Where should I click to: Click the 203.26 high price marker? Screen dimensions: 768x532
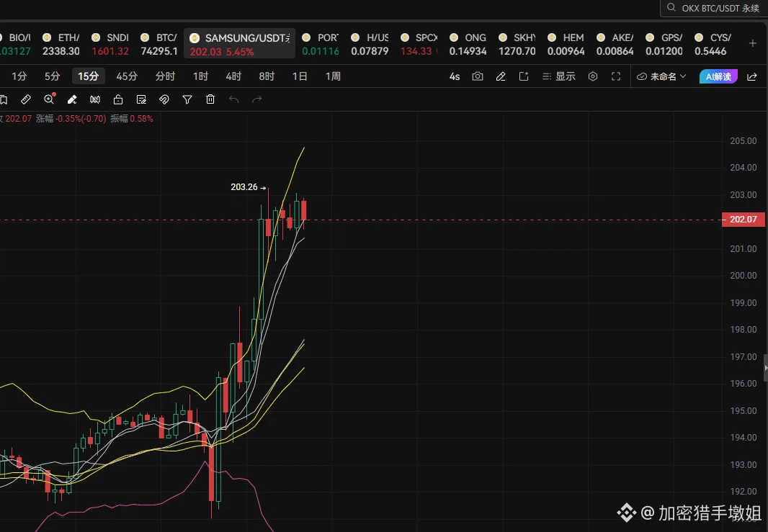249,187
